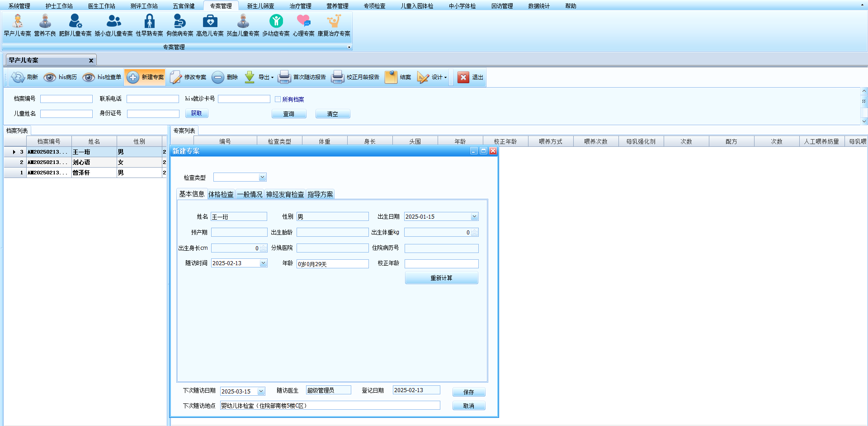Click the 分娩医院 input field

(x=333, y=248)
